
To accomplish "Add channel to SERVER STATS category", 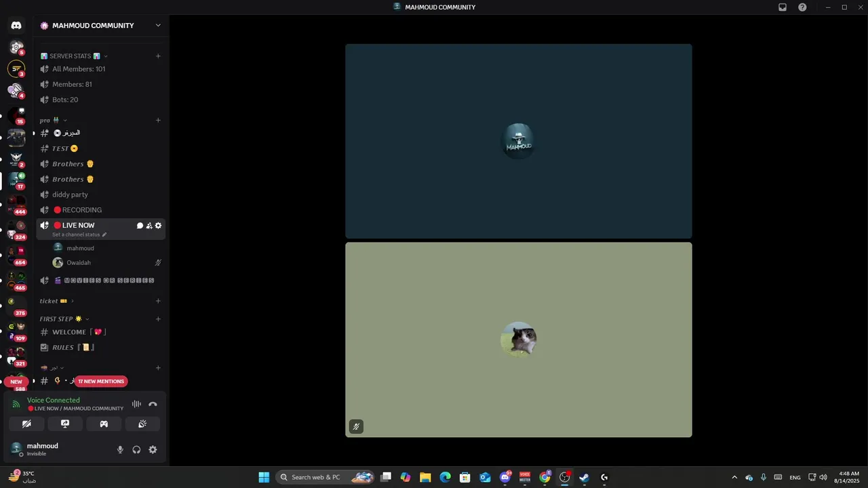I will 158,56.
